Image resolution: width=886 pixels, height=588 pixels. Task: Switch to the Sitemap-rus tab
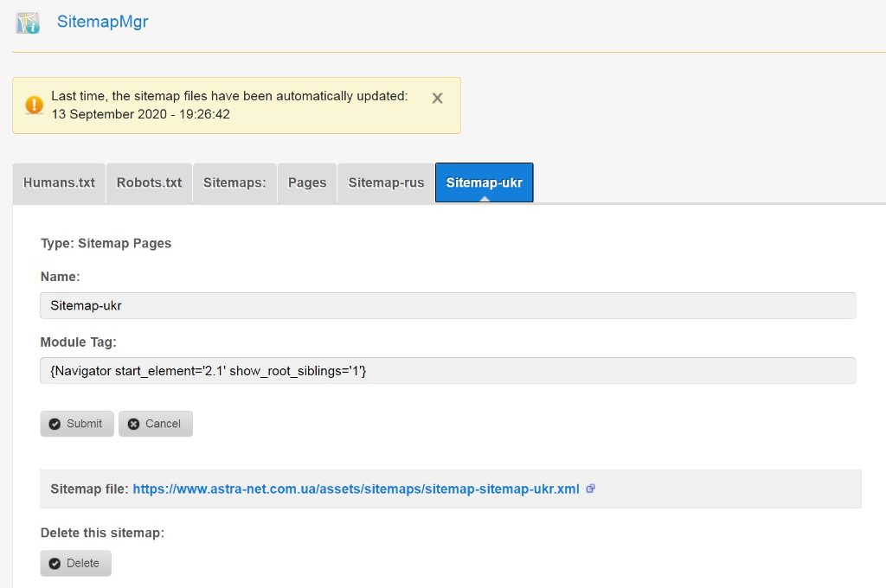(x=386, y=182)
